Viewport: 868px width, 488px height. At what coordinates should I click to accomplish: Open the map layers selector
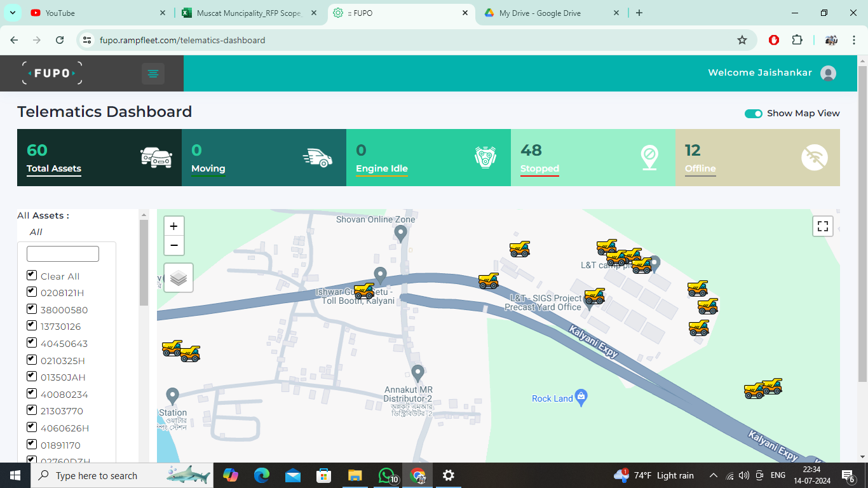178,277
